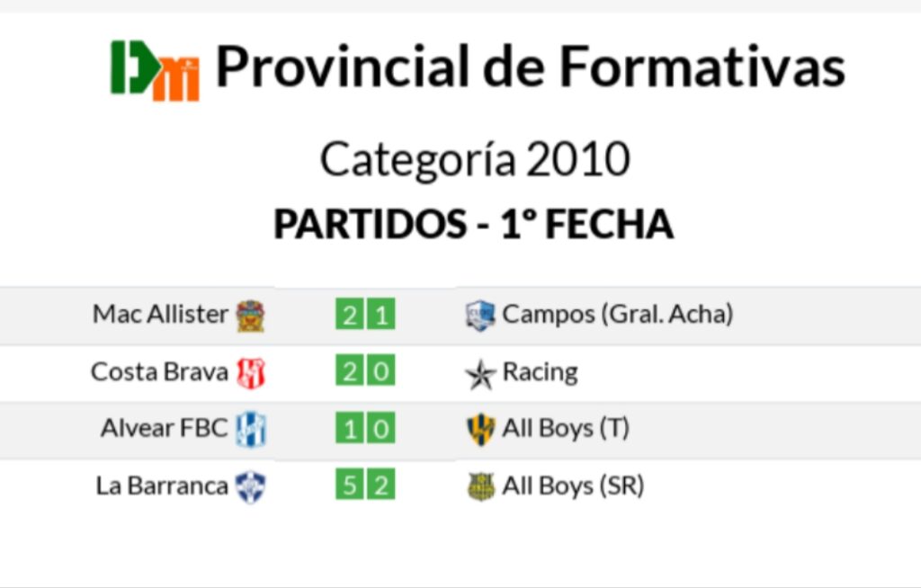Viewport: 921px width, 588px height.
Task: Select the Racing team name
Action: 541,373
